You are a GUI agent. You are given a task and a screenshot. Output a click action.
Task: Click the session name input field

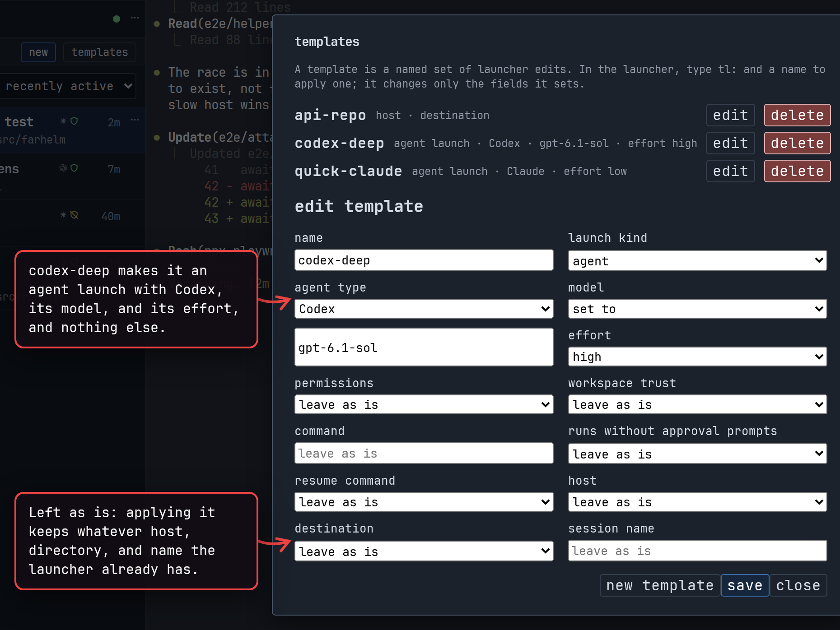pyautogui.click(x=697, y=551)
